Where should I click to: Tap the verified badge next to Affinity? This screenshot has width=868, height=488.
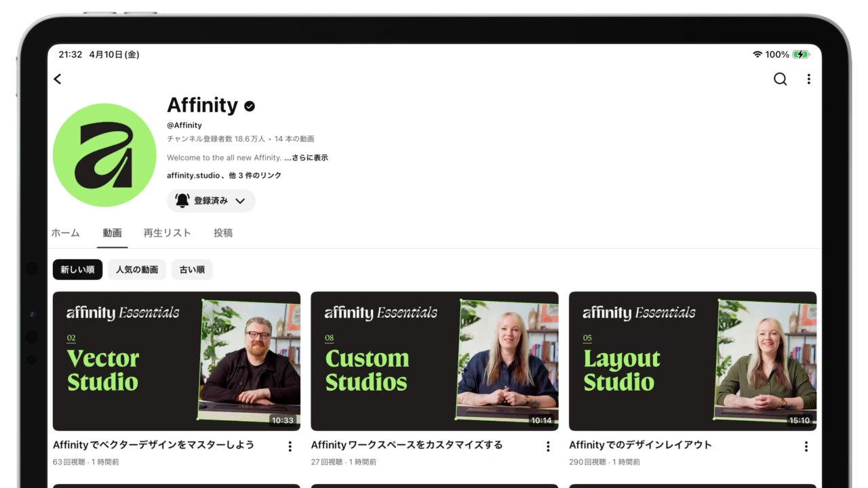(x=249, y=106)
